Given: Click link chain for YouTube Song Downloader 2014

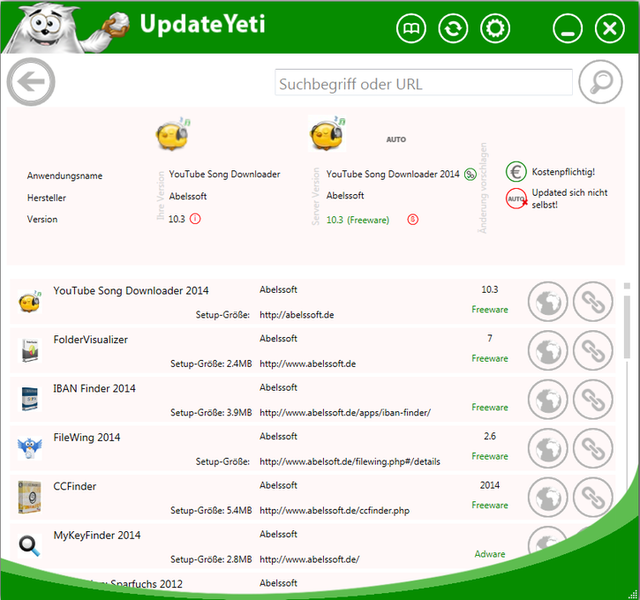Looking at the screenshot, I should (593, 302).
